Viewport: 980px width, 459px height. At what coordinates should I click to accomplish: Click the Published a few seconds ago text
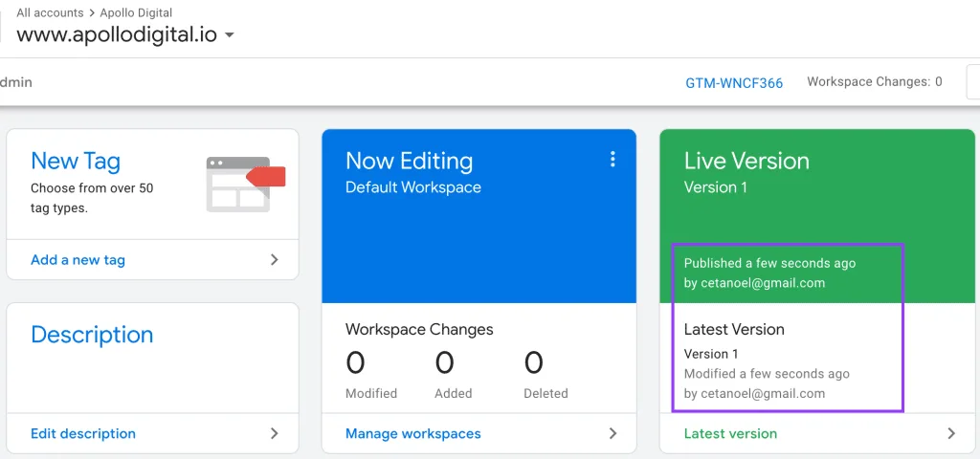[x=770, y=263]
